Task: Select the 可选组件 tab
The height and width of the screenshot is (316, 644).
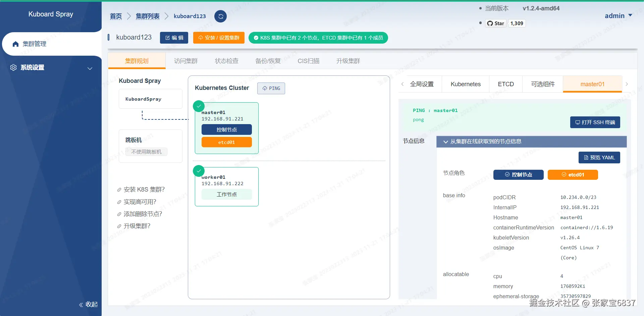Action: 543,84
